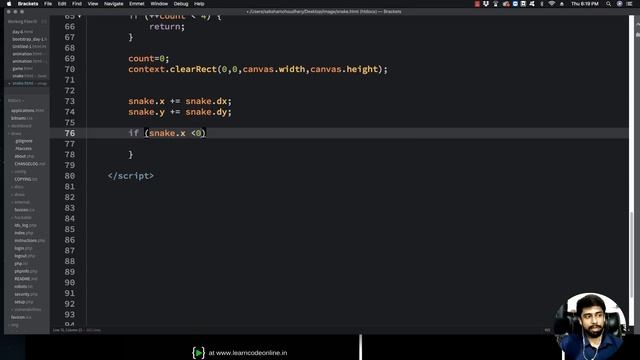
Task: Place cursor in 'context.clearRect' line
Action: [x=258, y=69]
